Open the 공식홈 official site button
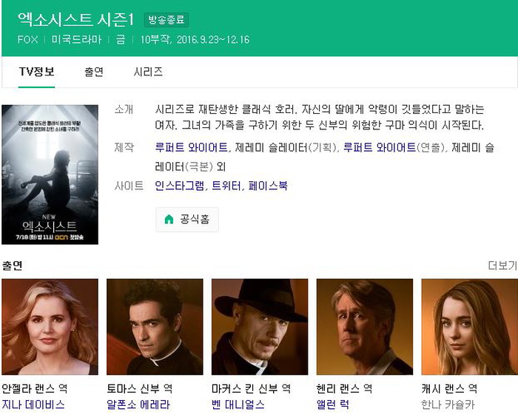Screen dimensions: 518x420 (x=187, y=220)
